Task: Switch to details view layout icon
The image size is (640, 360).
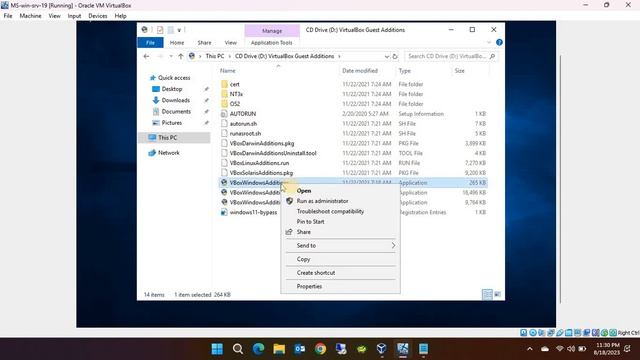Action: pyautogui.click(x=487, y=294)
